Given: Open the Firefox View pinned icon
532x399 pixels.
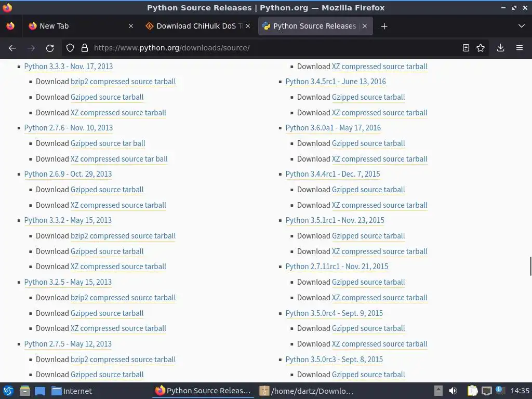Looking at the screenshot, I should pyautogui.click(x=10, y=26).
